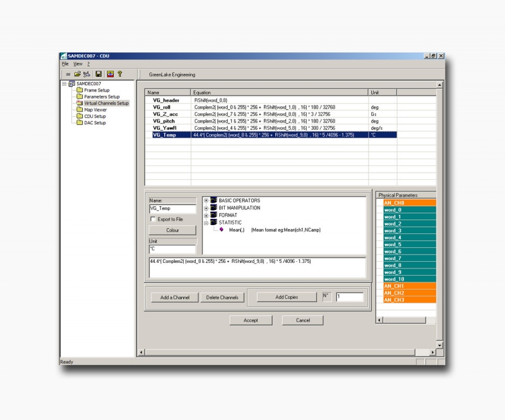Open the Colour picker button
505x420 pixels.
(172, 230)
